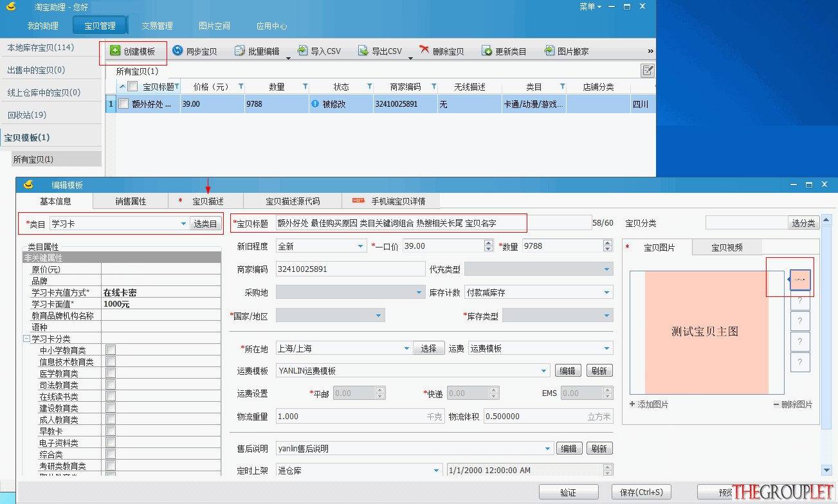Switch to 宝贝描述 tab

206,201
